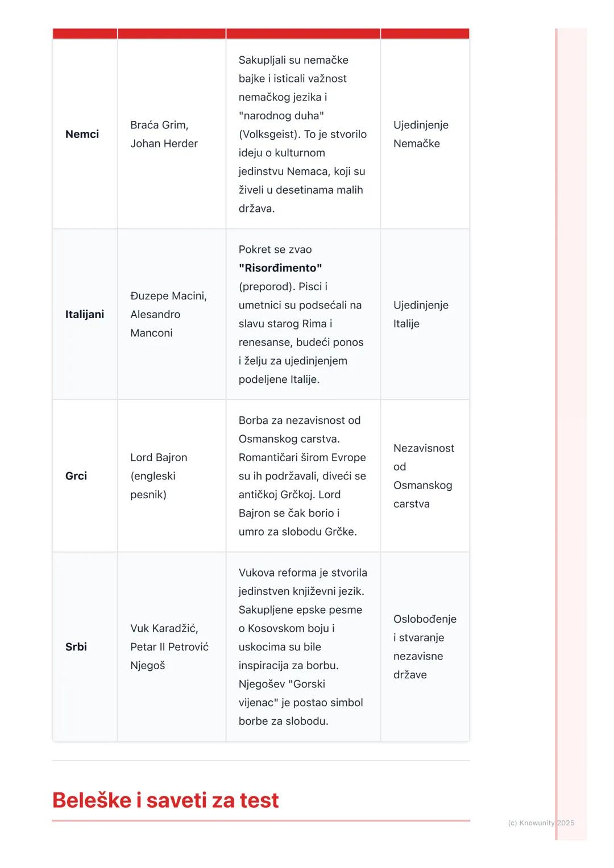614x868 pixels.
Task: Click the "Nezavisnost od Osmanskog carstva" cell
Action: (x=424, y=476)
